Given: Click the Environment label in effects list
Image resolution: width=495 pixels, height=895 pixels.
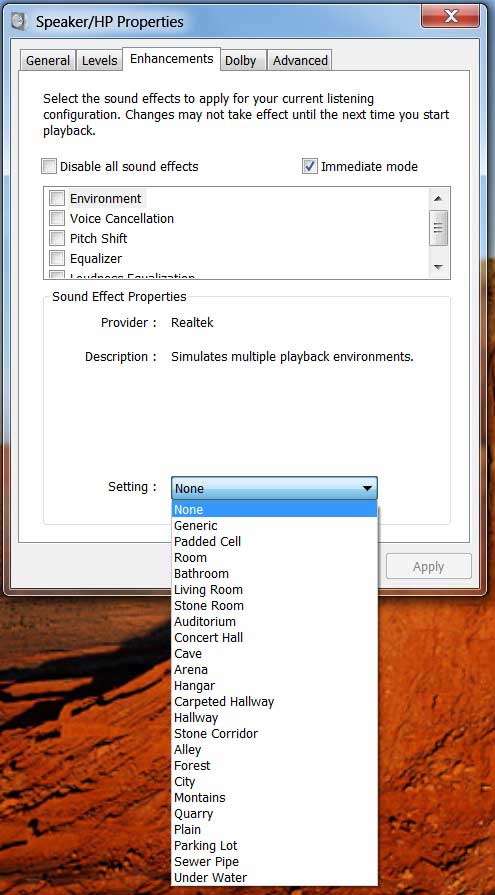Looking at the screenshot, I should coord(106,199).
